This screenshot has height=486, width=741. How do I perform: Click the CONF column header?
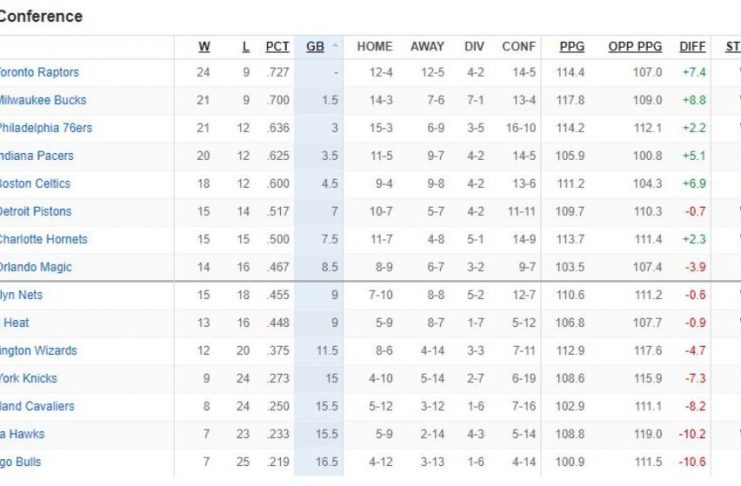[x=519, y=46]
